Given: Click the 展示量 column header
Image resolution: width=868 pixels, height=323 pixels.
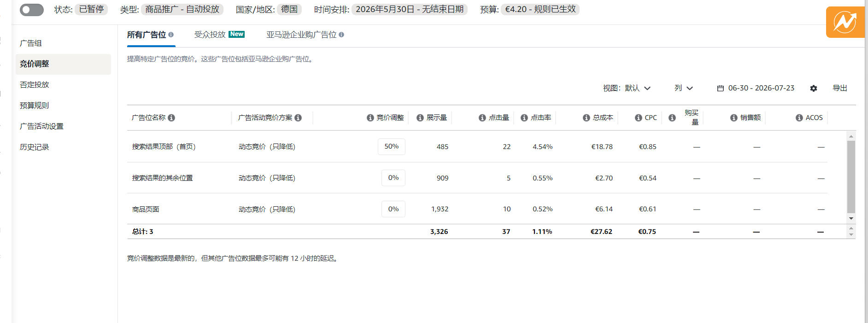Looking at the screenshot, I should [x=437, y=118].
